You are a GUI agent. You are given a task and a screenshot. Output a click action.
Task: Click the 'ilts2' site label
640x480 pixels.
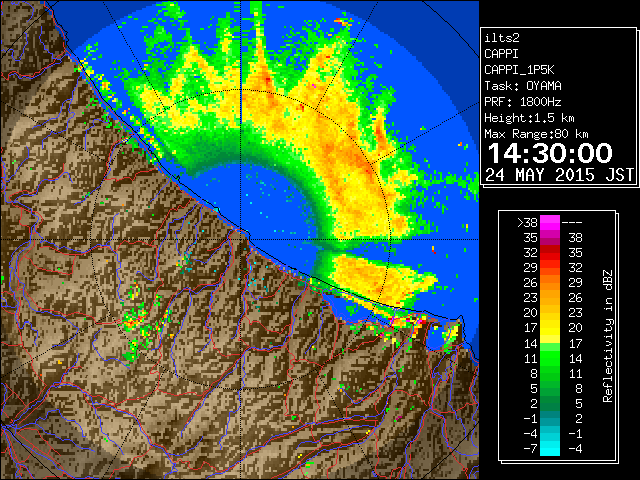pyautogui.click(x=502, y=38)
